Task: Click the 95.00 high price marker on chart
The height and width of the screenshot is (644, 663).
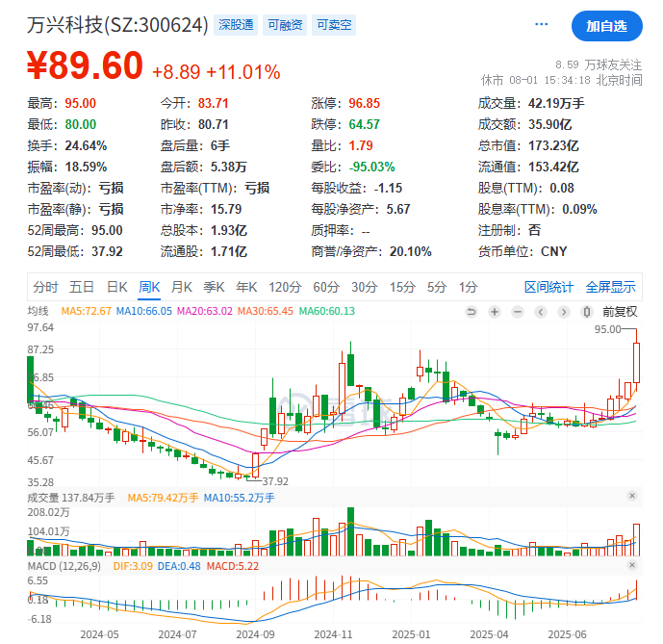Action: 607,329
